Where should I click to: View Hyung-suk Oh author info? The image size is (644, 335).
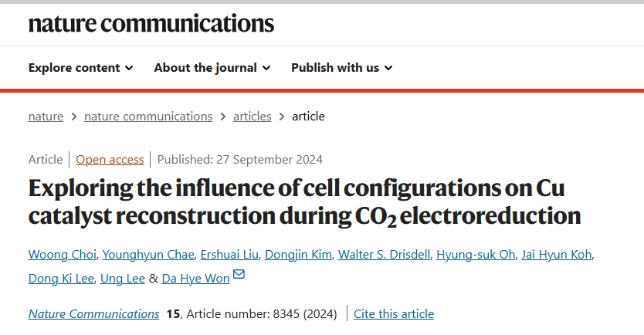(x=476, y=255)
